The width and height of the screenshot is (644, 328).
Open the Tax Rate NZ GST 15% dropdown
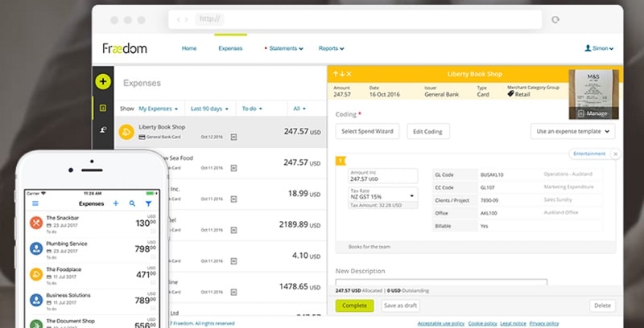(383, 194)
